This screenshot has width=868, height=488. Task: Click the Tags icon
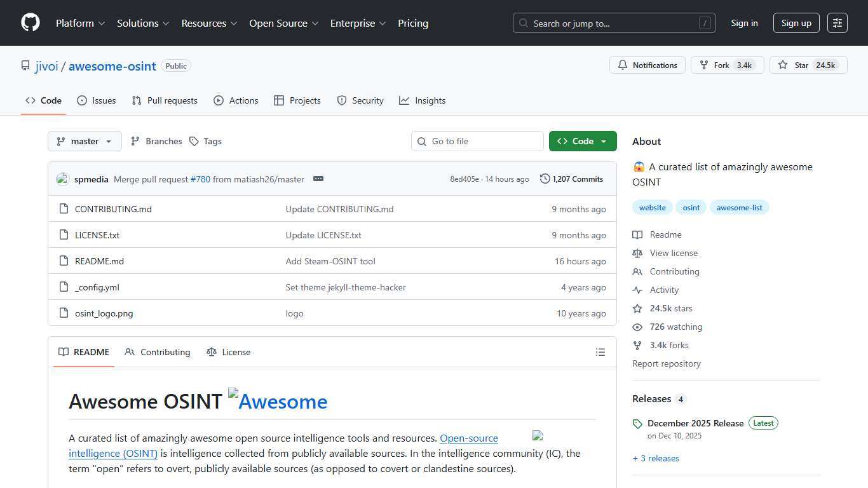[x=194, y=140]
